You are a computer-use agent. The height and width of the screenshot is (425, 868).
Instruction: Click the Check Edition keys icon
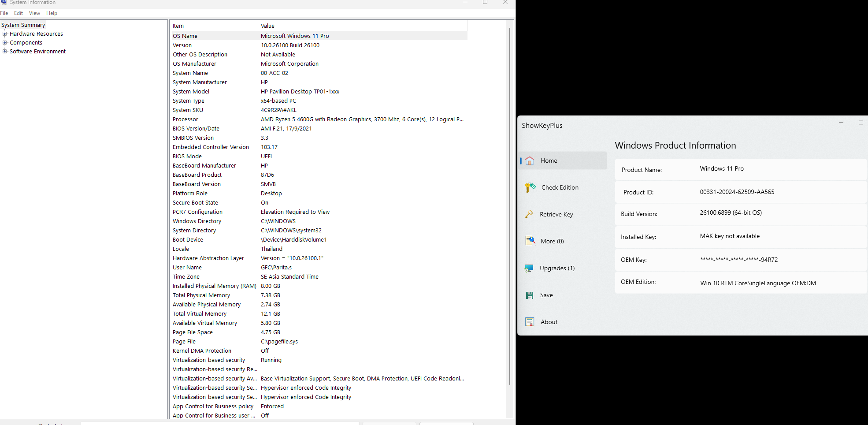[530, 188]
